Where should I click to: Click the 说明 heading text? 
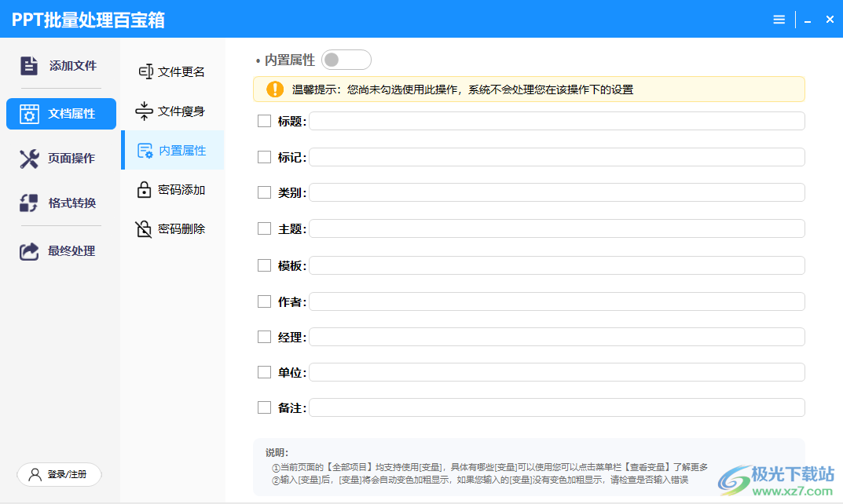click(x=277, y=453)
